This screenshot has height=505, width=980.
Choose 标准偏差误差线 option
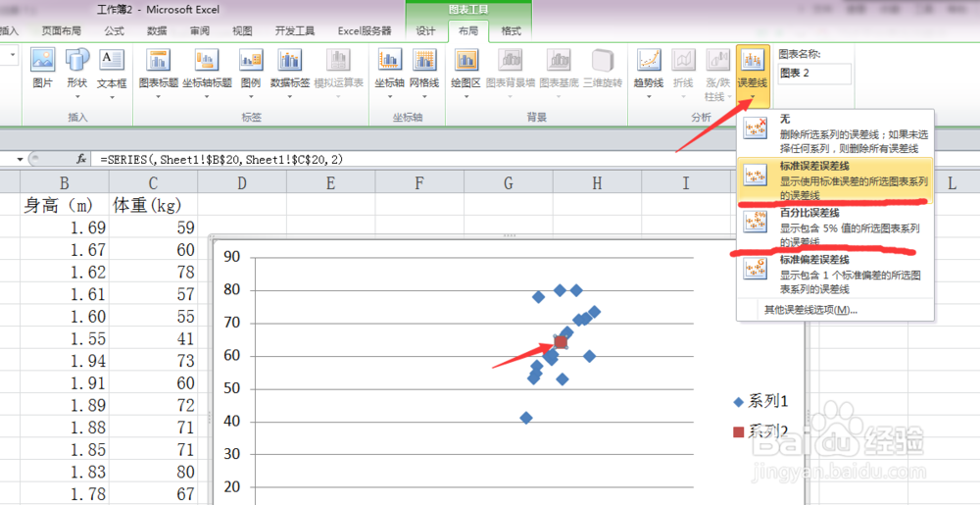tap(835, 274)
